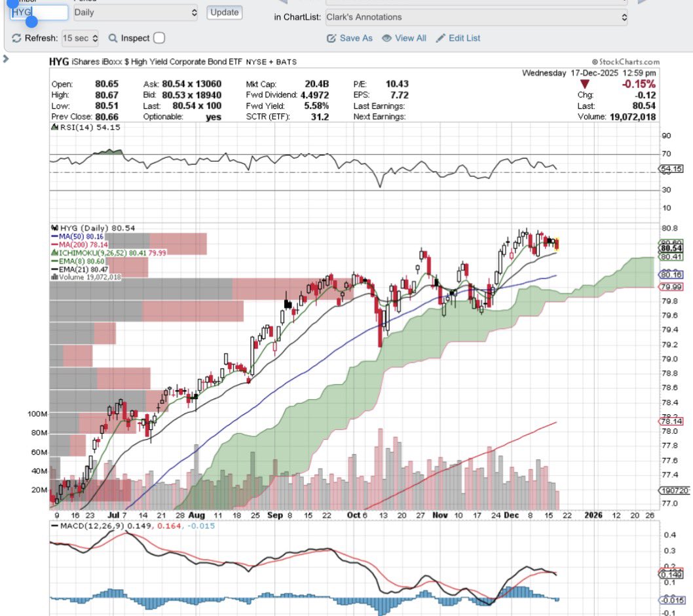Click the SCTR (ETF) 31.2 value
The width and height of the screenshot is (693, 616).
[x=320, y=117]
